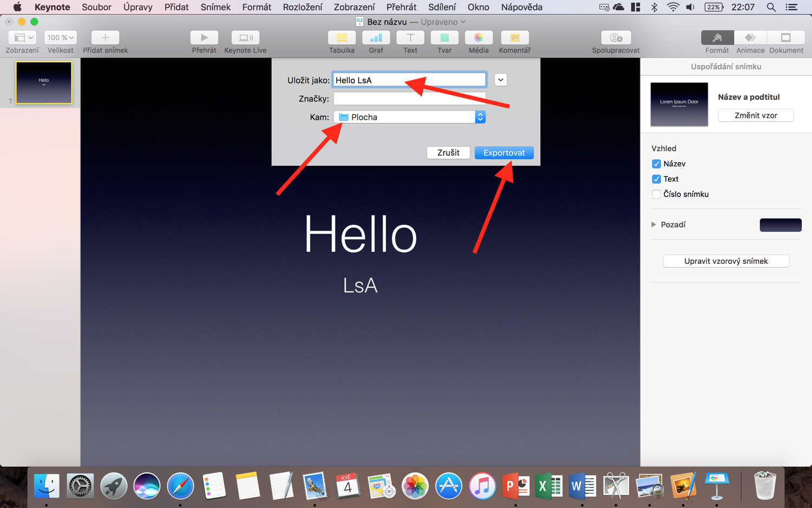The image size is (812, 508).
Task: Click the Tabulka table icon in toolbar
Action: pos(342,38)
